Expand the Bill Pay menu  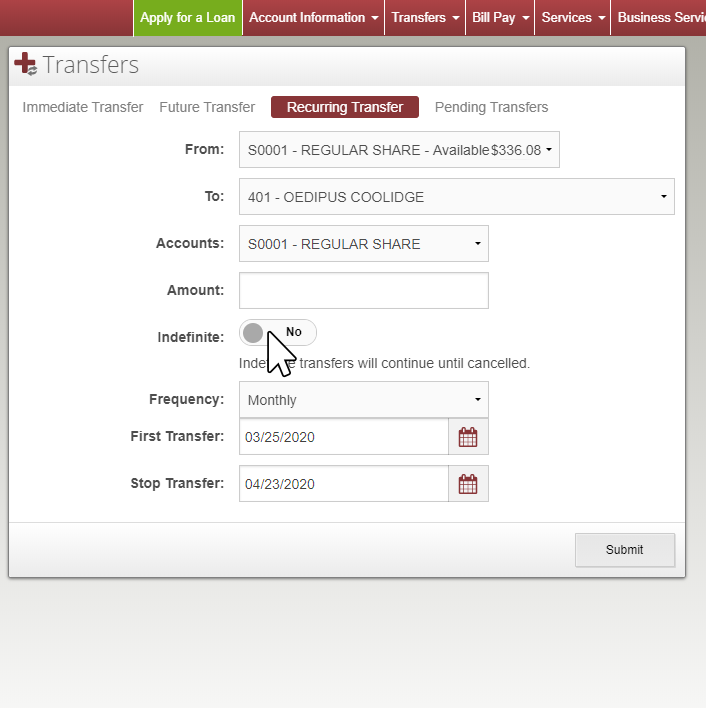coord(500,18)
